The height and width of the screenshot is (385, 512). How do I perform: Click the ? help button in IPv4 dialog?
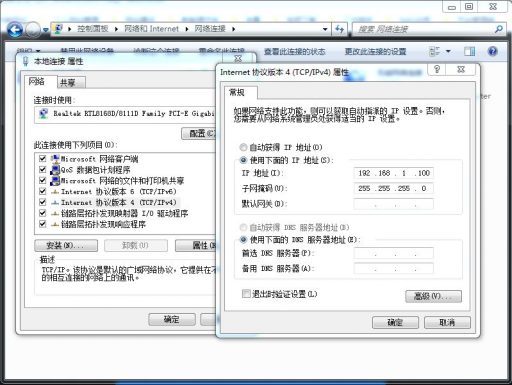437,69
